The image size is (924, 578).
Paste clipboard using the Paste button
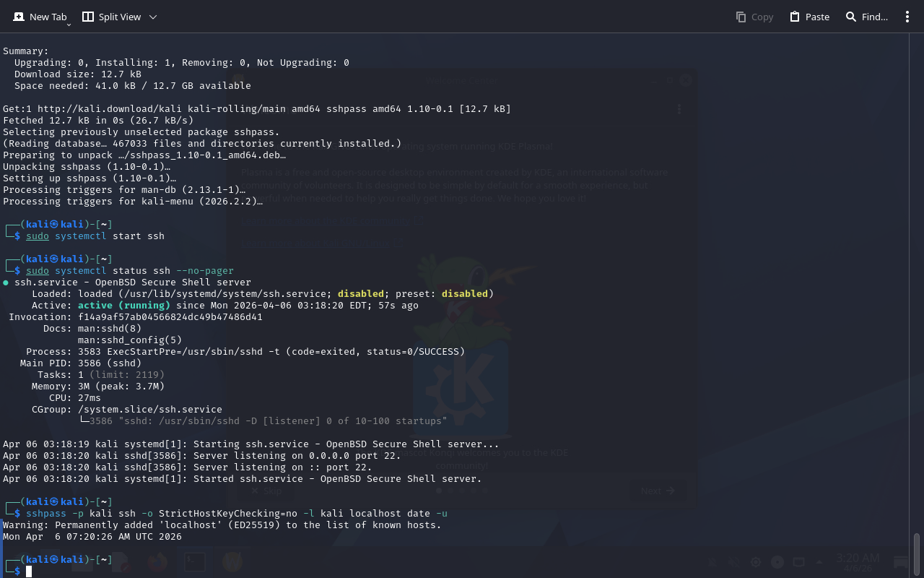[x=809, y=17]
